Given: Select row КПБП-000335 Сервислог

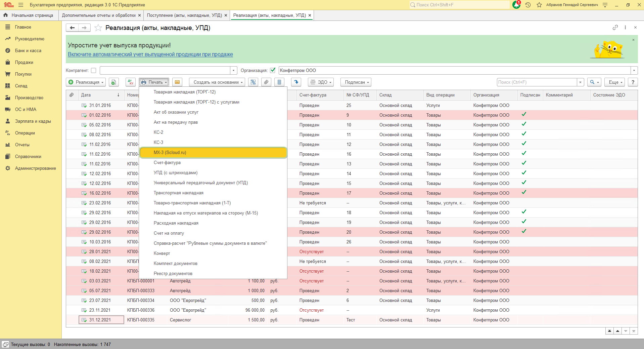Looking at the screenshot, I should point(352,320).
